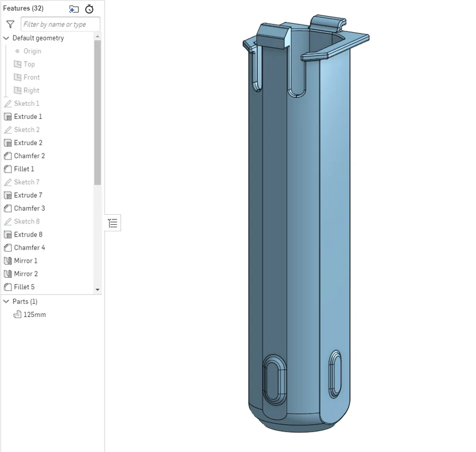Click the filter funnel icon
This screenshot has height=452, width=476.
click(x=10, y=24)
